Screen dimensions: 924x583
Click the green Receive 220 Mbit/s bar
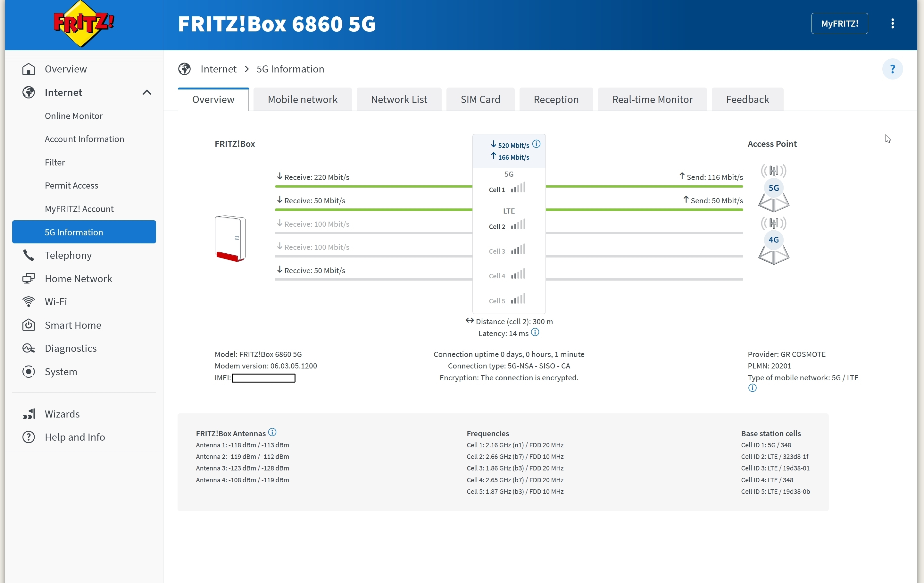[373, 186]
